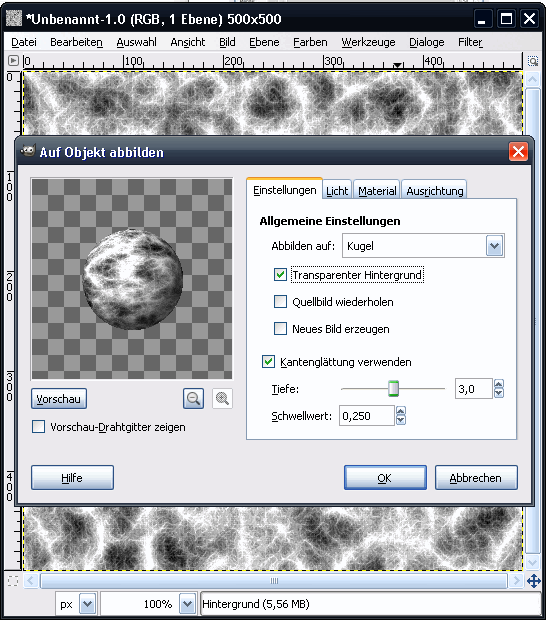The width and height of the screenshot is (546, 620).
Task: Switch to the Licht tab
Action: point(337,191)
